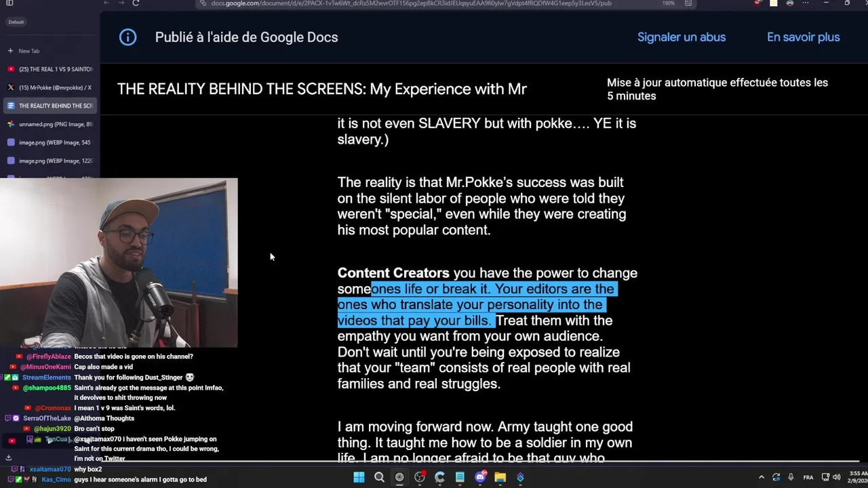
Task: Open the volume icon in system tray
Action: (836, 477)
